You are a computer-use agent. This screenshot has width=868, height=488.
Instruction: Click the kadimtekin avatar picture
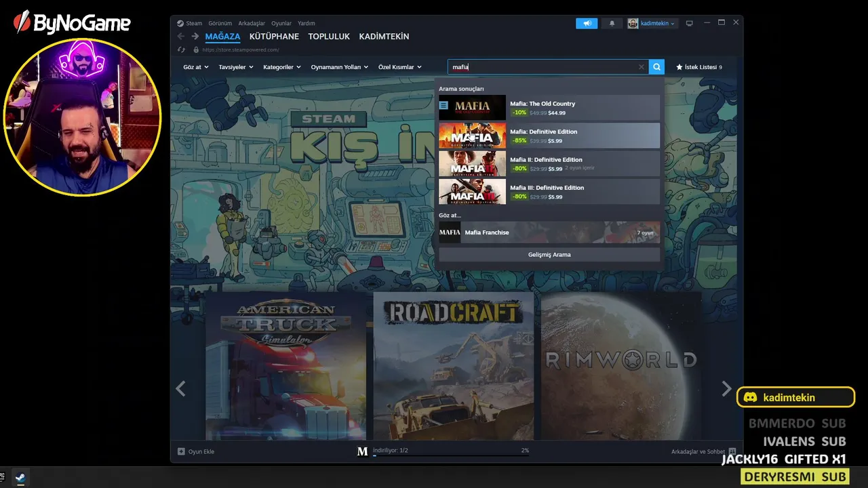633,23
